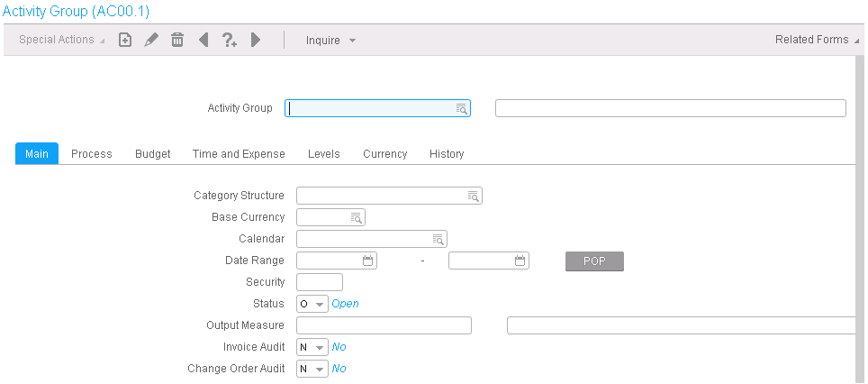This screenshot has height=384, width=868.
Task: Go to next record arrow
Action: (x=255, y=40)
